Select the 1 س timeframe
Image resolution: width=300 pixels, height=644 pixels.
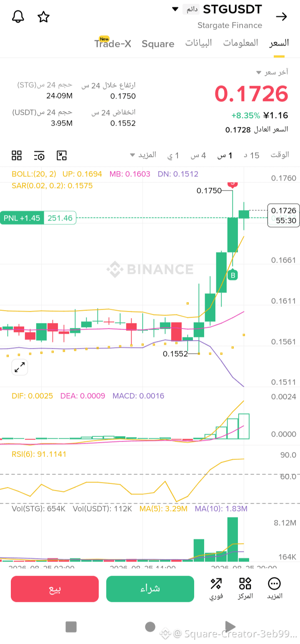pos(225,155)
